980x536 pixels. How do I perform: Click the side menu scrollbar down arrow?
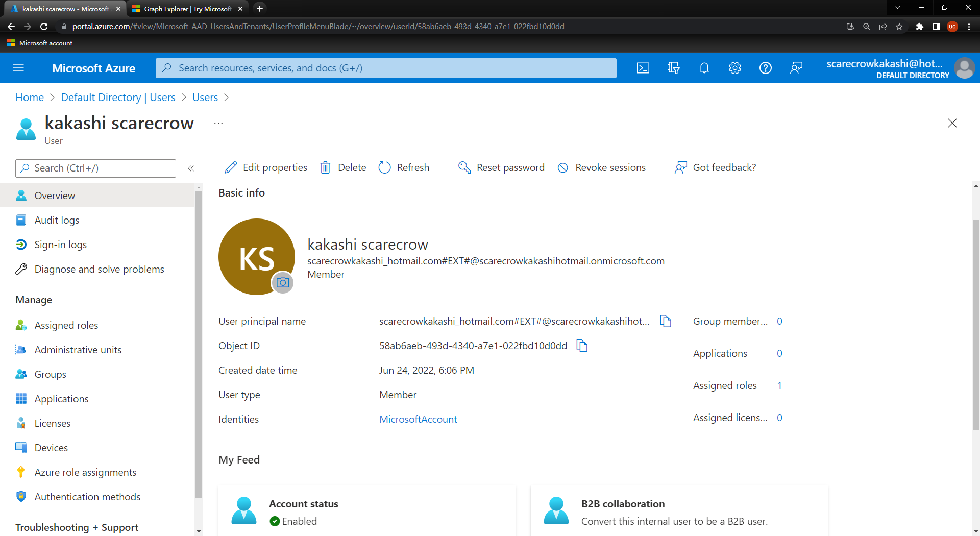[x=199, y=531]
